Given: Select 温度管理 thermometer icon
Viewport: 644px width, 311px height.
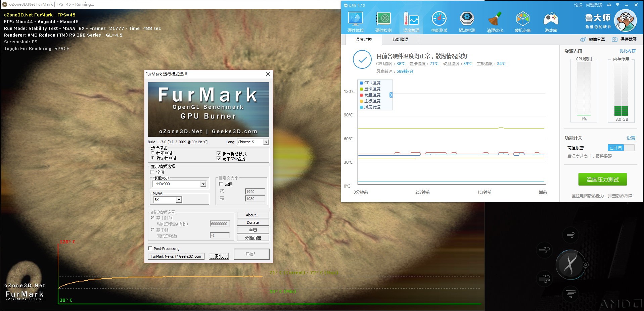Looking at the screenshot, I should coord(411,22).
